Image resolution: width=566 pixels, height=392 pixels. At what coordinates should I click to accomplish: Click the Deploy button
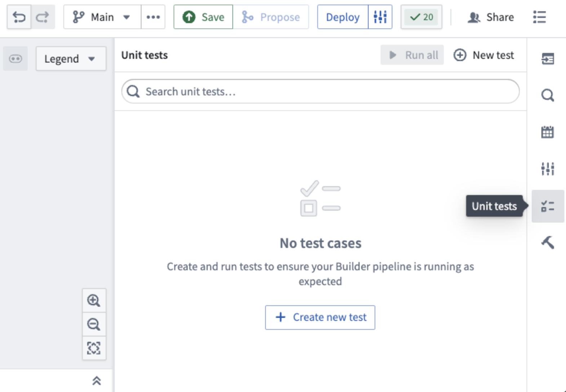tap(342, 17)
